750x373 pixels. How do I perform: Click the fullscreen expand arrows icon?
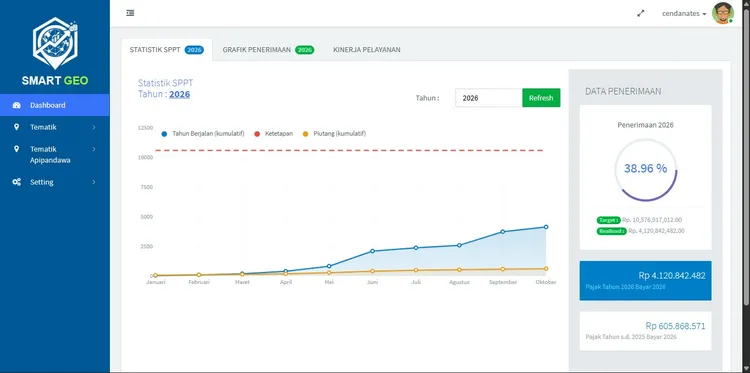[x=641, y=13]
